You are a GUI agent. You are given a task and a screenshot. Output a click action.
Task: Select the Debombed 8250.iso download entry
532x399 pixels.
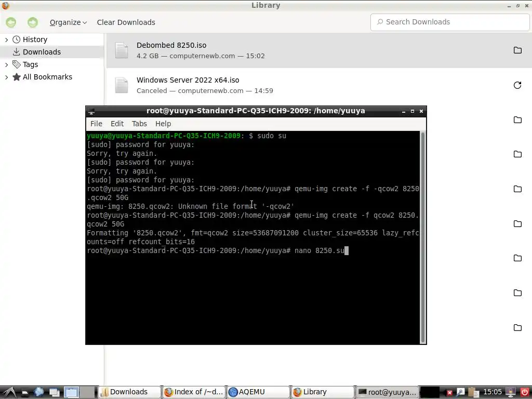click(319, 50)
